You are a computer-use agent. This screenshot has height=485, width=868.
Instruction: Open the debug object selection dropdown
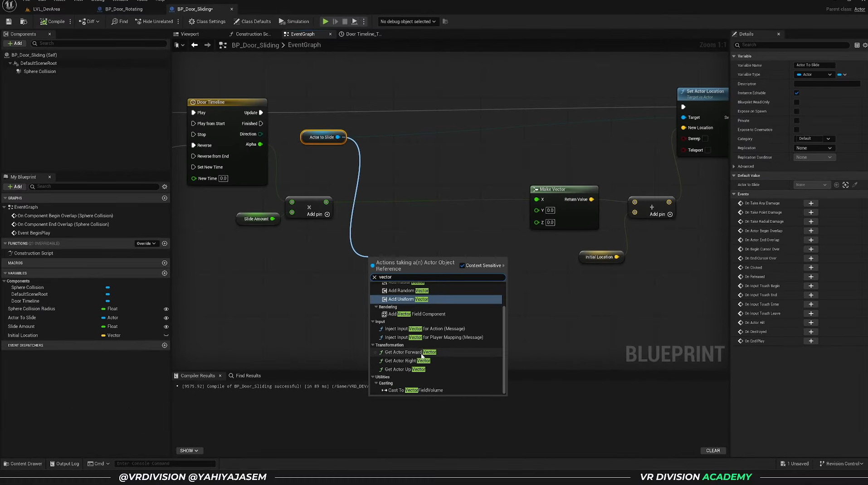(408, 21)
